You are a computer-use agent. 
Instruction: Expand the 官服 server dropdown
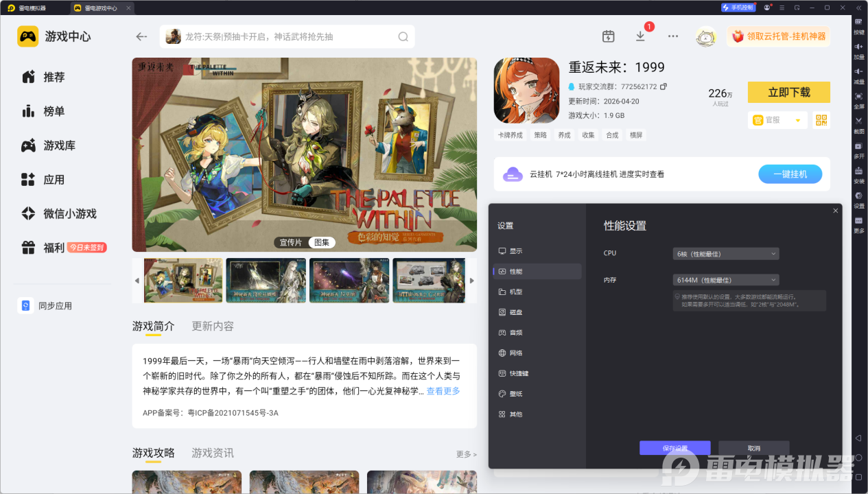coord(777,120)
